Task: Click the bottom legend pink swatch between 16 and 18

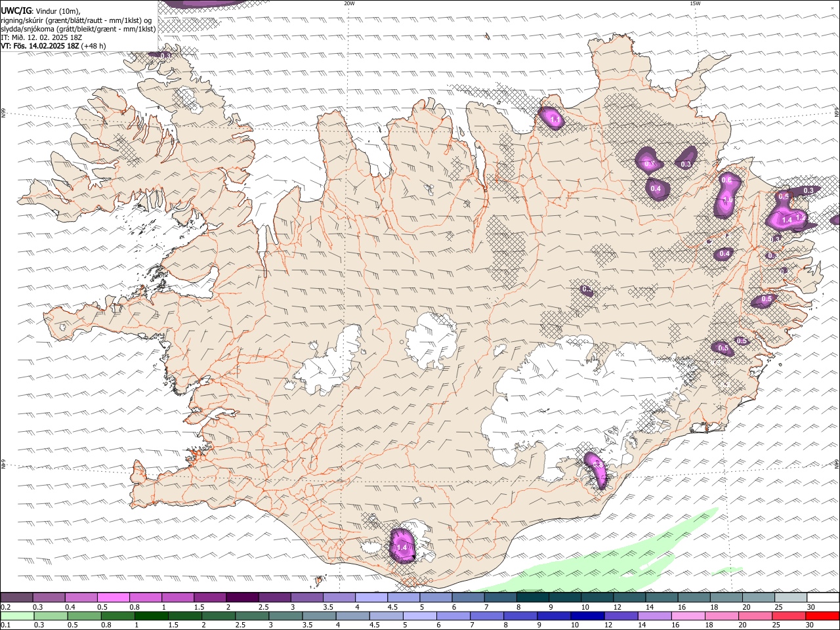Action: pos(687,616)
